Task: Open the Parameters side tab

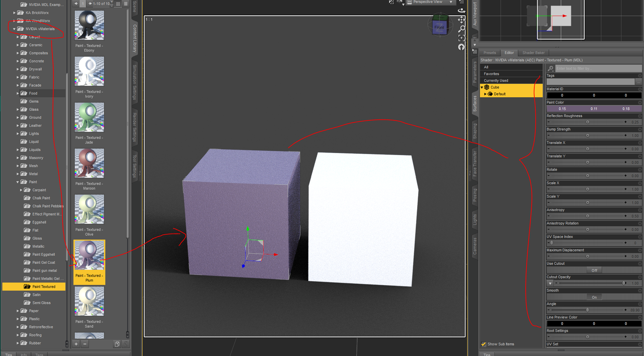Action: pyautogui.click(x=474, y=73)
